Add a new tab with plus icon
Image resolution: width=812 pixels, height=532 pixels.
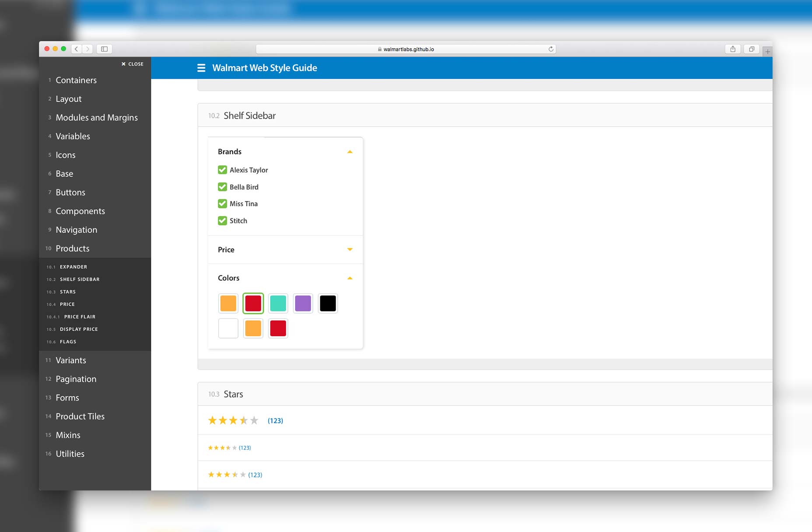pyautogui.click(x=767, y=52)
